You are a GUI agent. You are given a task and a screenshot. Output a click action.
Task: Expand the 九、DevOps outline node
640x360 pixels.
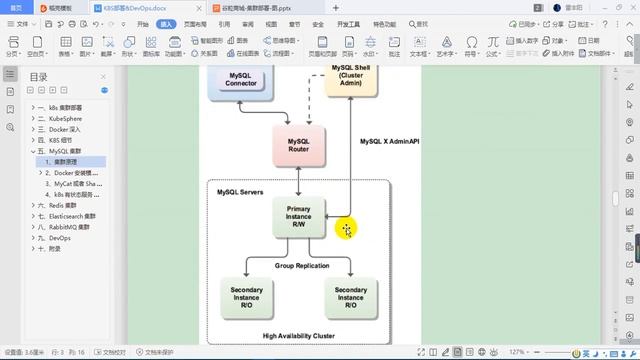point(33,238)
